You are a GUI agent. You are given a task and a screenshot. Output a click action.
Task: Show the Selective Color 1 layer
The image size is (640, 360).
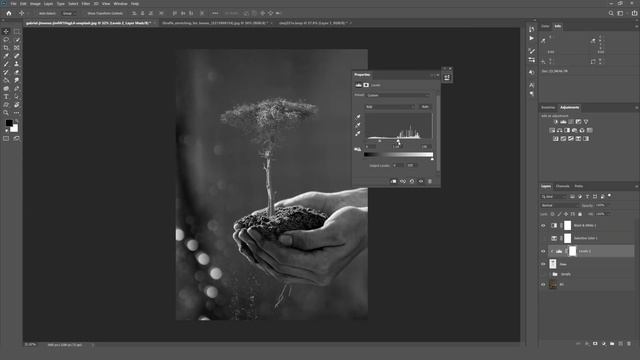pos(543,238)
